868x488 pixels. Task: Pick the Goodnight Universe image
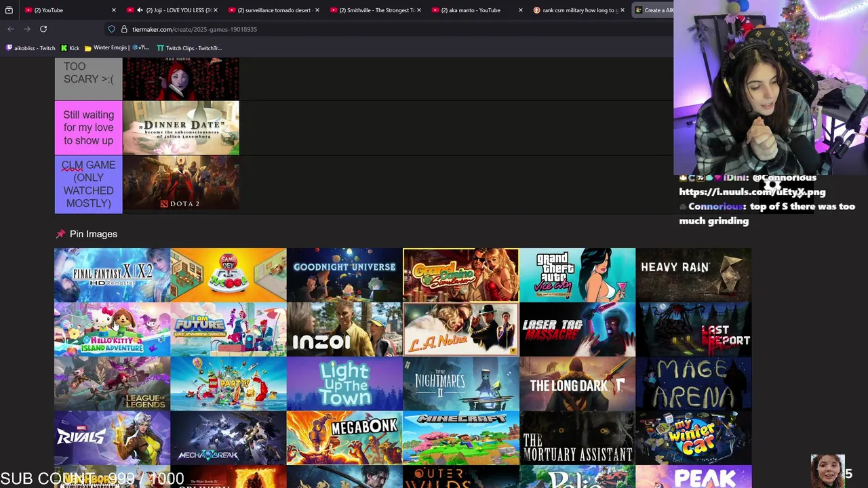click(x=344, y=275)
